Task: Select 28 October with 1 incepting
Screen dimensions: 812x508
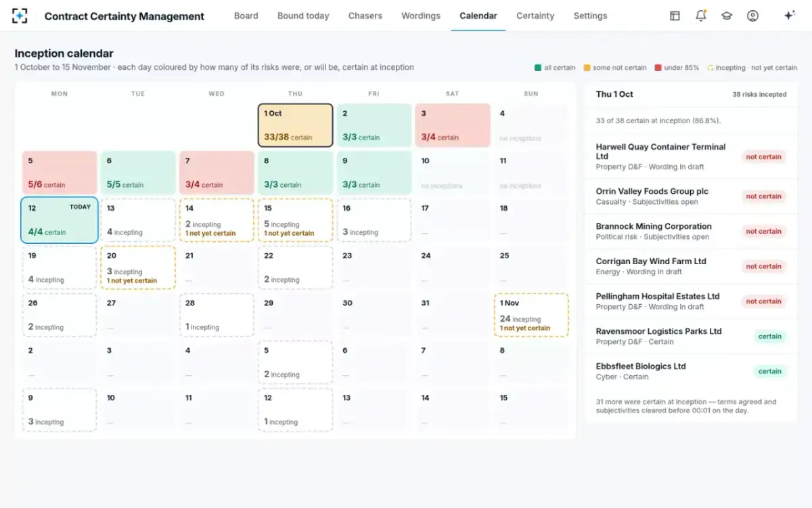Action: click(x=217, y=315)
